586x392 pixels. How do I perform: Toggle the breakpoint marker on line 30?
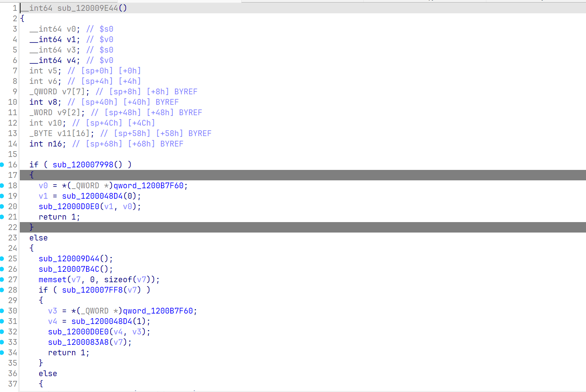pyautogui.click(x=3, y=311)
